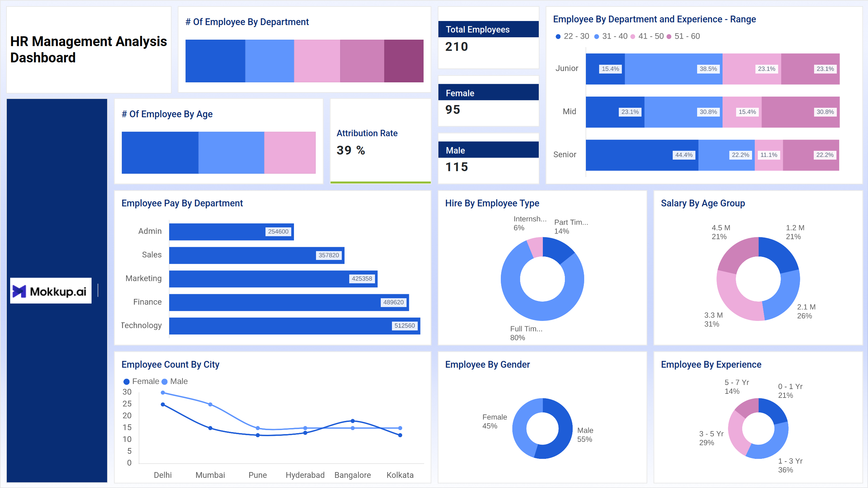The width and height of the screenshot is (868, 488).
Task: Click the dark blue segment in age bar
Action: 160,153
